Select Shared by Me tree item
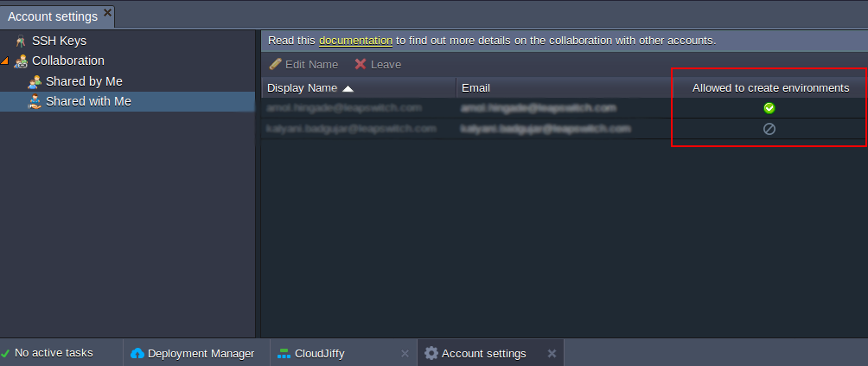Viewport: 868px width, 366px height. [x=84, y=81]
